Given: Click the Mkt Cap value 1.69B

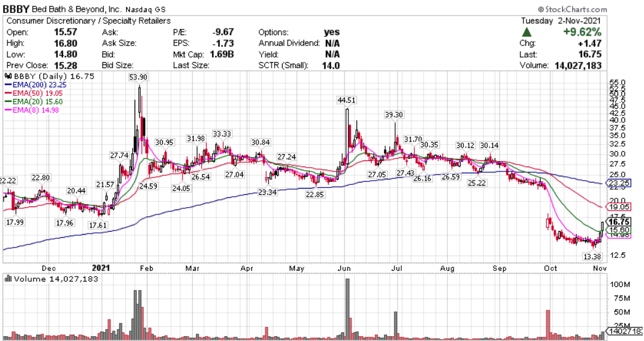Looking at the screenshot, I should click(222, 54).
